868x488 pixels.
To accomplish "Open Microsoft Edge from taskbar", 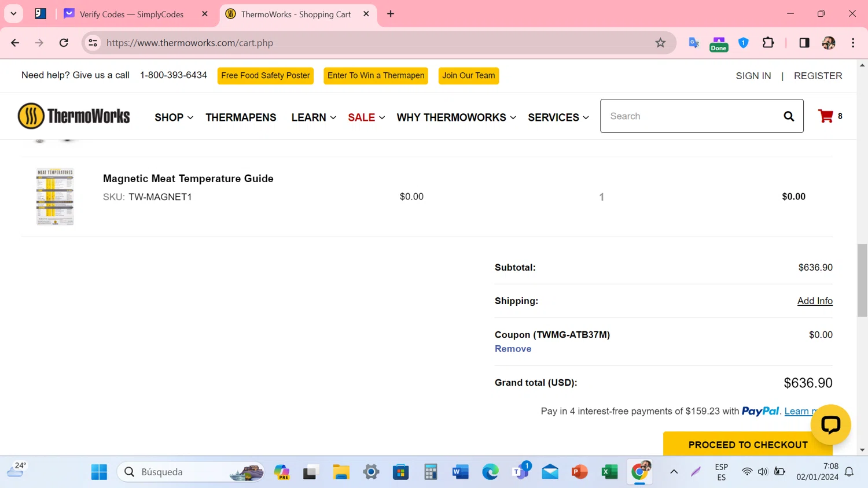I will tap(490, 472).
